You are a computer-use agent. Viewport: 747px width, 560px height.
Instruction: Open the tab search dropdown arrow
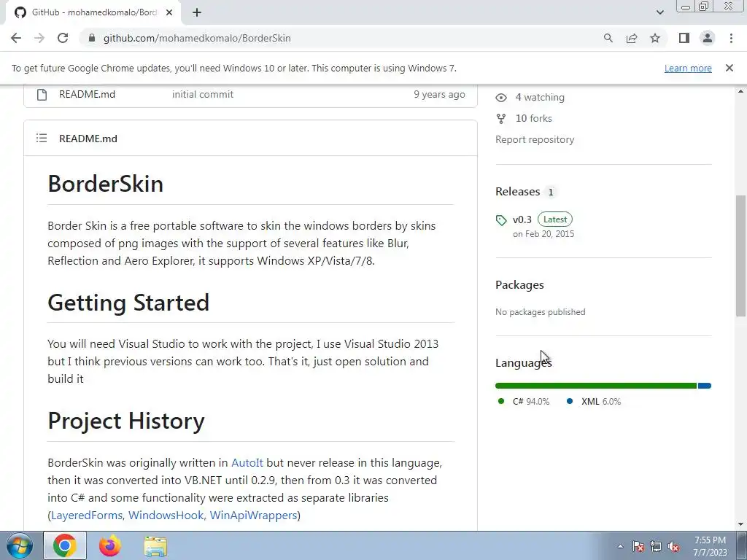(x=659, y=12)
